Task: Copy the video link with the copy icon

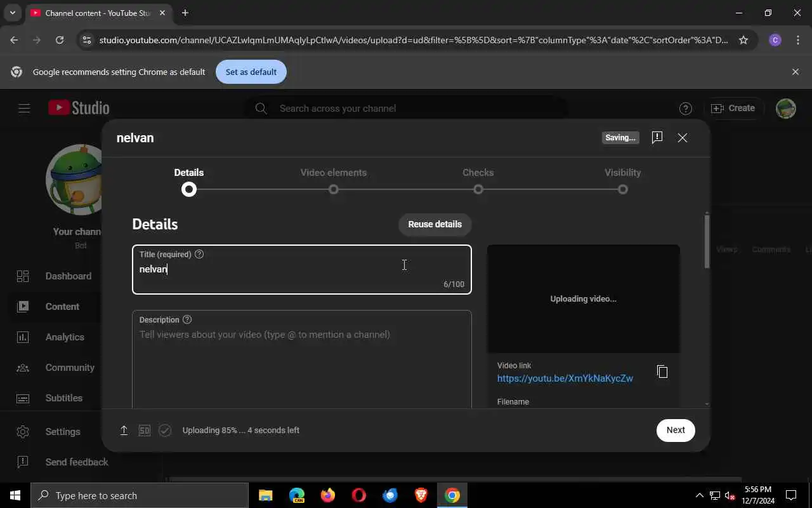Action: pos(662,371)
